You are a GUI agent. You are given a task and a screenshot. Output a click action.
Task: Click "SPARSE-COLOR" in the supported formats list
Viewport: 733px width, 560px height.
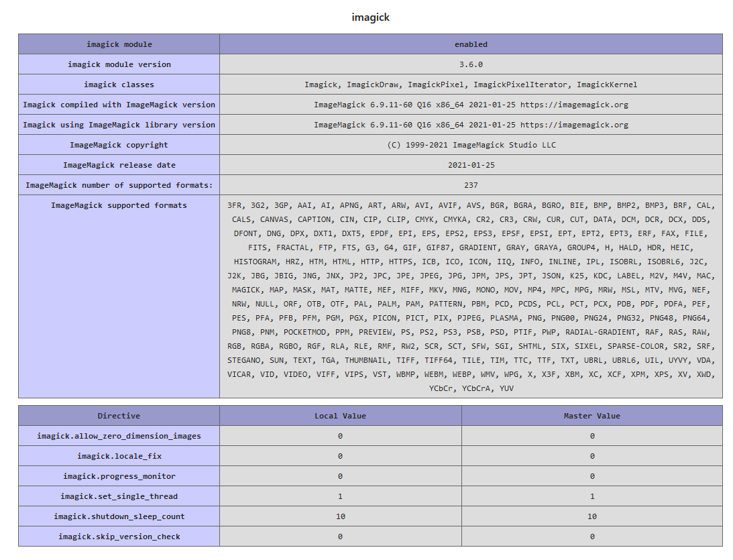point(635,346)
